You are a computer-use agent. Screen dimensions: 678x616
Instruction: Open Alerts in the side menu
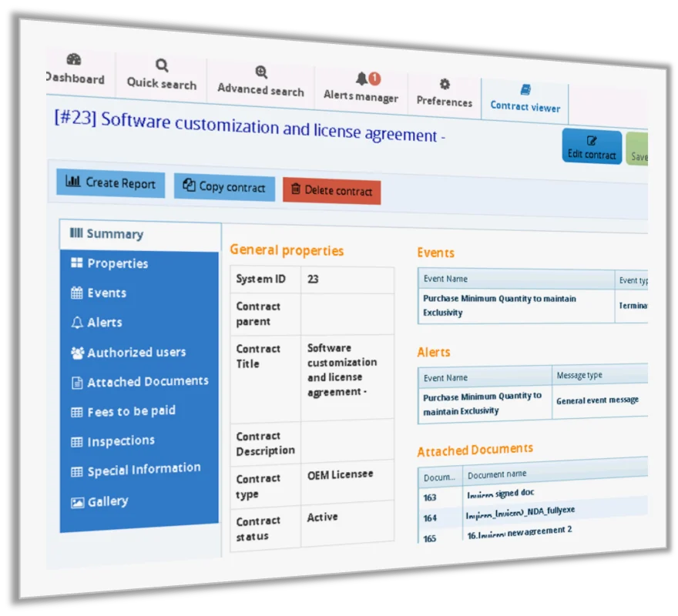coord(139,323)
